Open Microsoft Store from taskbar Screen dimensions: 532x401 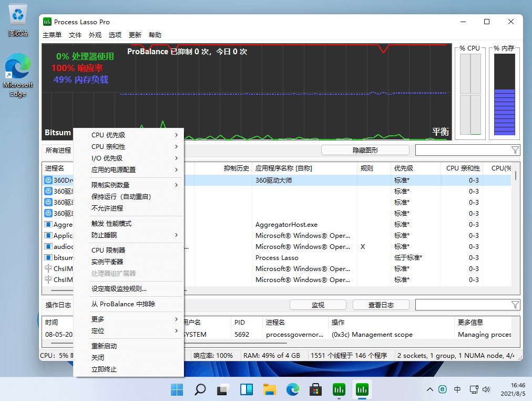(x=315, y=389)
